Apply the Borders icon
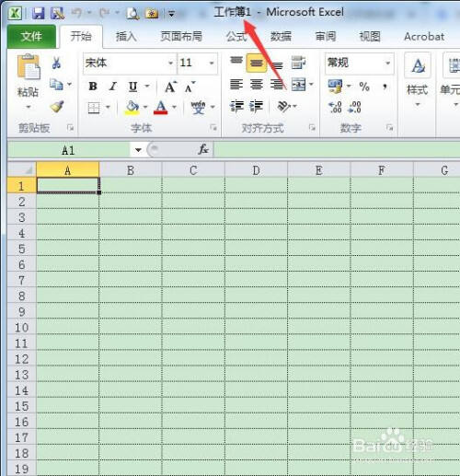Viewport: 460px width, 476px height. pyautogui.click(x=94, y=108)
